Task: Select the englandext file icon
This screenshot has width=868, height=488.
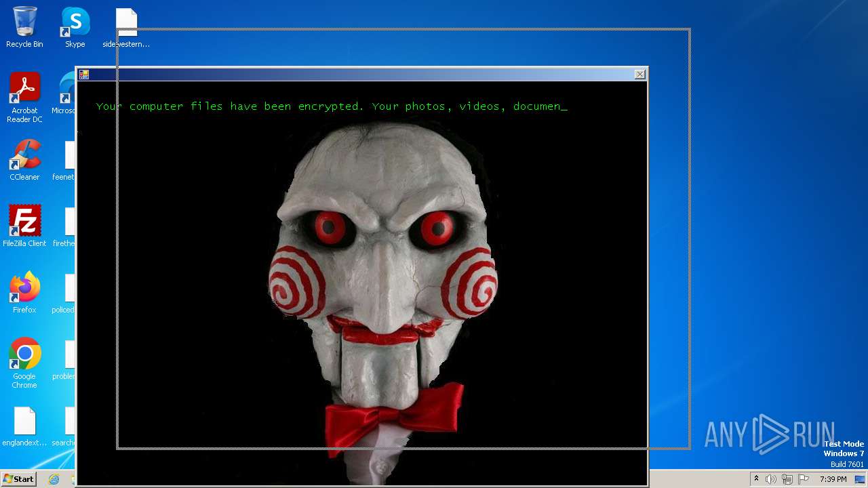Action: click(24, 427)
